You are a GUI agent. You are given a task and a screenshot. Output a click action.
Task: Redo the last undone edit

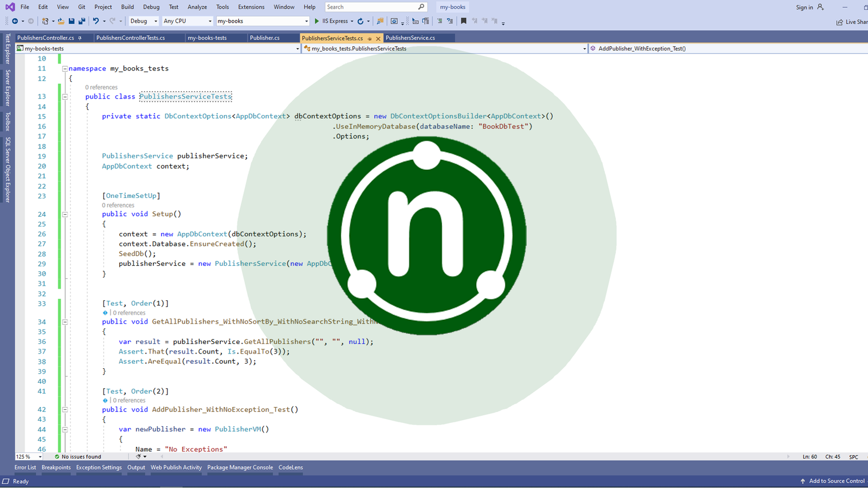[x=112, y=21]
